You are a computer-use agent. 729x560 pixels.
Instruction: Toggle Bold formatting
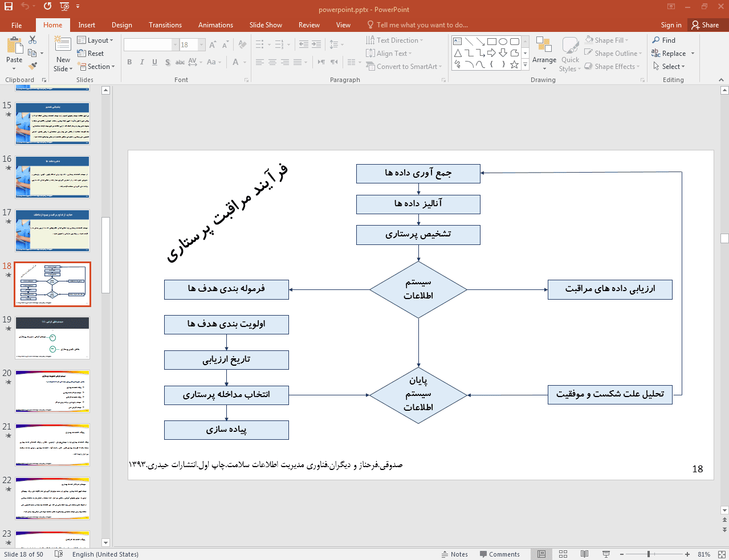tap(129, 62)
